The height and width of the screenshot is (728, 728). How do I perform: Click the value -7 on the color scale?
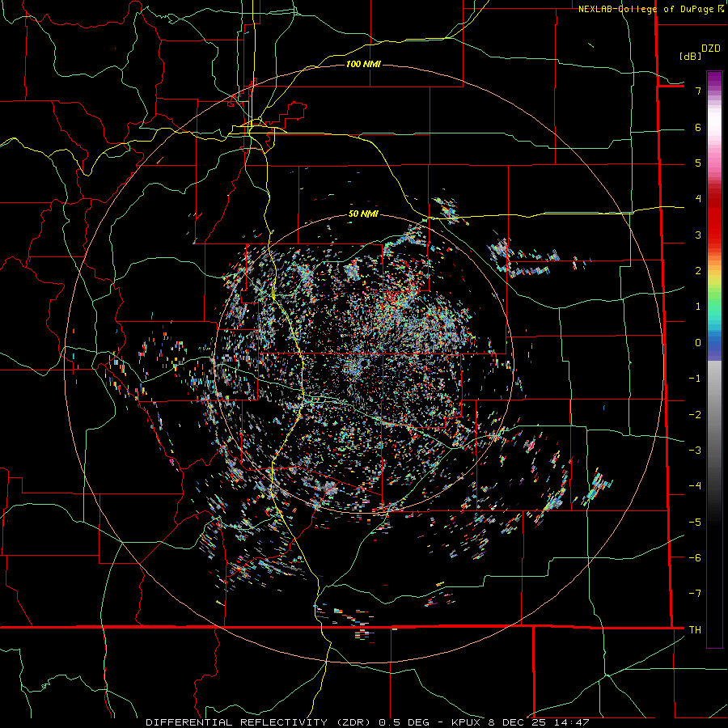pyautogui.click(x=695, y=594)
